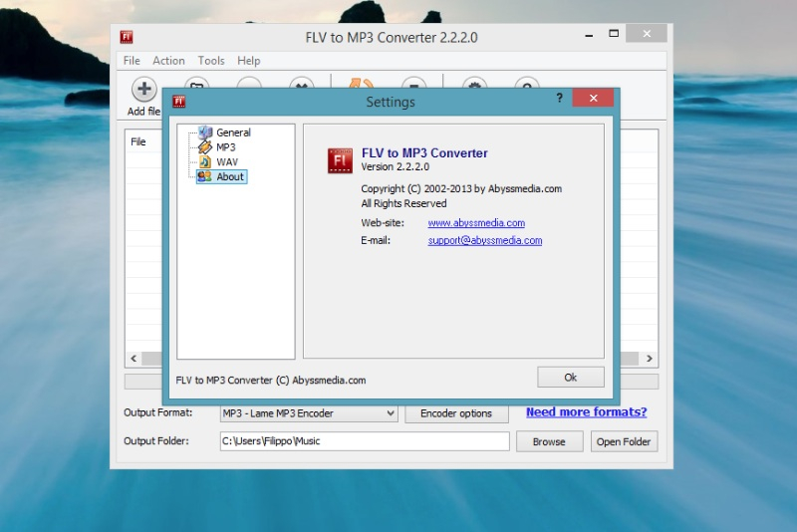Click the Settings dialog title bar icon
The width and height of the screenshot is (797, 532).
180,102
